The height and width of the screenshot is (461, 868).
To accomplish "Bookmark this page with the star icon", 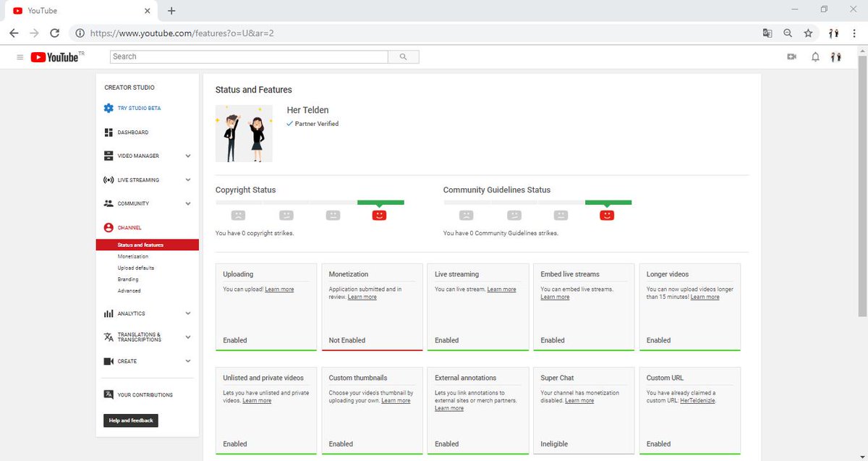I will [808, 33].
